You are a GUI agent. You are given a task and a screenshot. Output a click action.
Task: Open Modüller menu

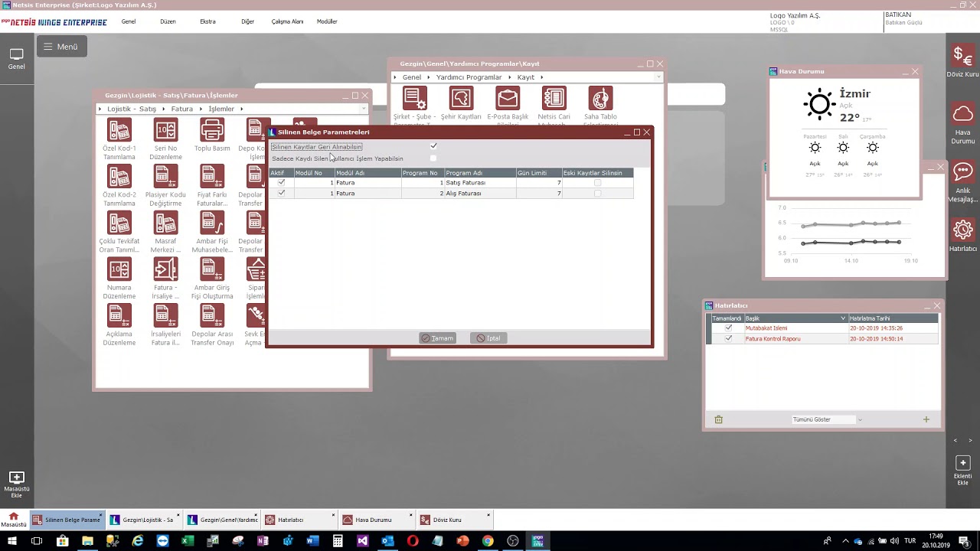coord(327,21)
